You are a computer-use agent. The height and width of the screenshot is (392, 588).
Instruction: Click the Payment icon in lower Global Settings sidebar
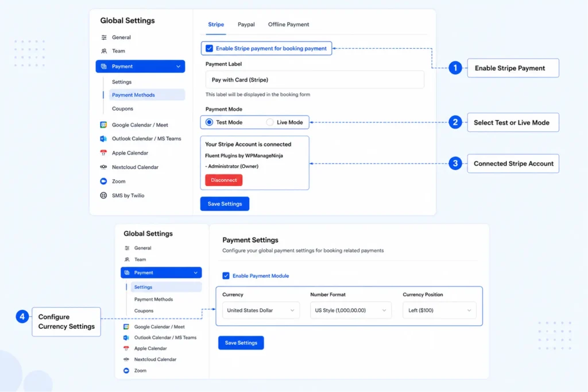(127, 273)
